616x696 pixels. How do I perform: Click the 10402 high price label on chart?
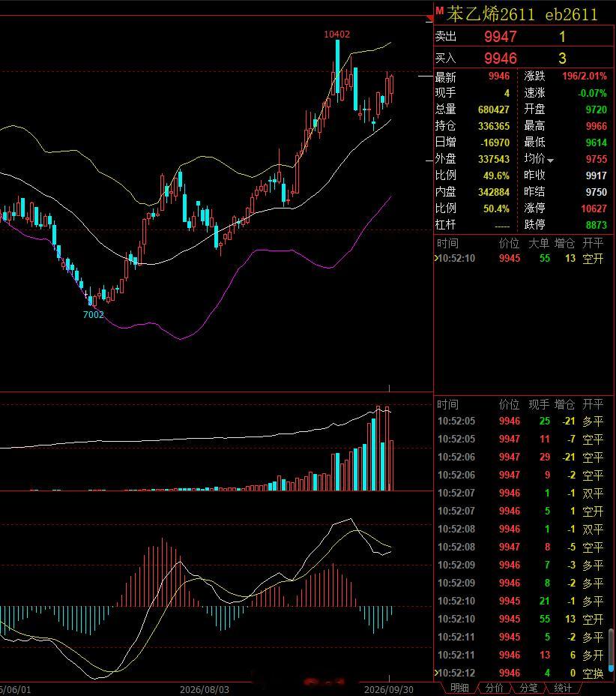tap(336, 34)
